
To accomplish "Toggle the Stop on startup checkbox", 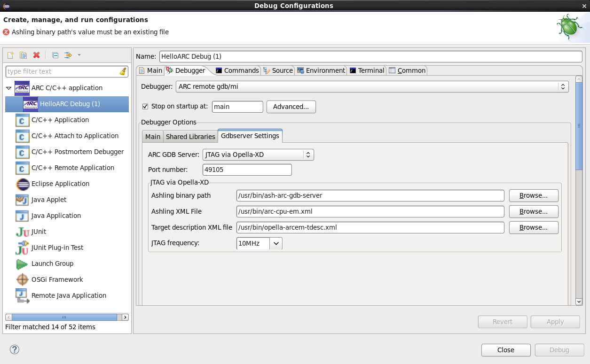I will click(x=145, y=107).
